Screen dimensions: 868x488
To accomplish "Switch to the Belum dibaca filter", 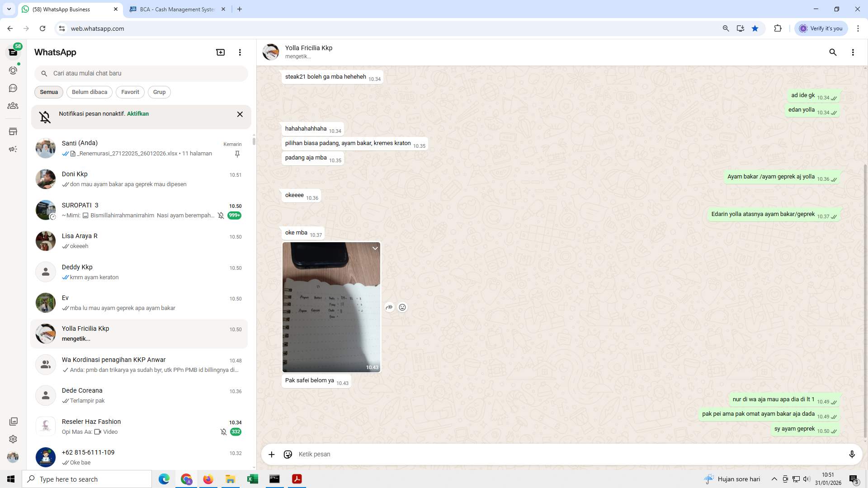I will point(89,92).
